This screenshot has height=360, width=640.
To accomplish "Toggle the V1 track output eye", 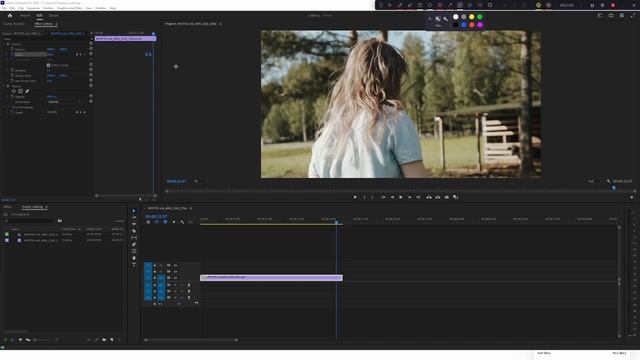I will [x=175, y=278].
